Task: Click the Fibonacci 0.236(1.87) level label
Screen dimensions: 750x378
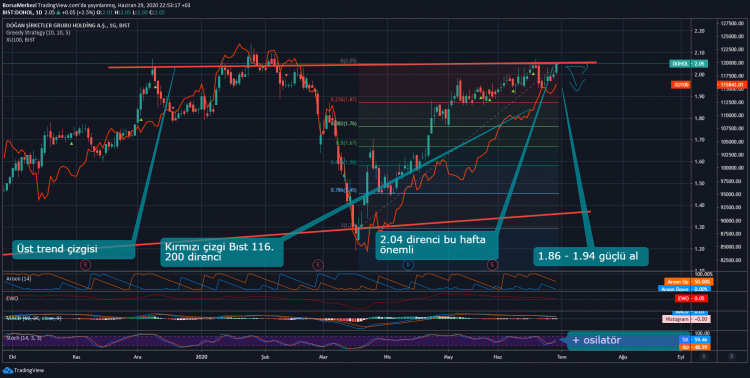Action: pyautogui.click(x=344, y=100)
